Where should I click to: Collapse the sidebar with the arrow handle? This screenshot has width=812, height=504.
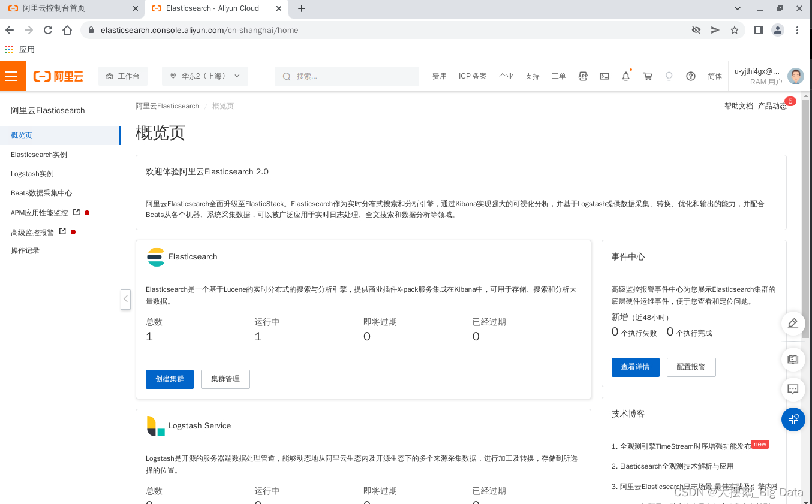[125, 298]
